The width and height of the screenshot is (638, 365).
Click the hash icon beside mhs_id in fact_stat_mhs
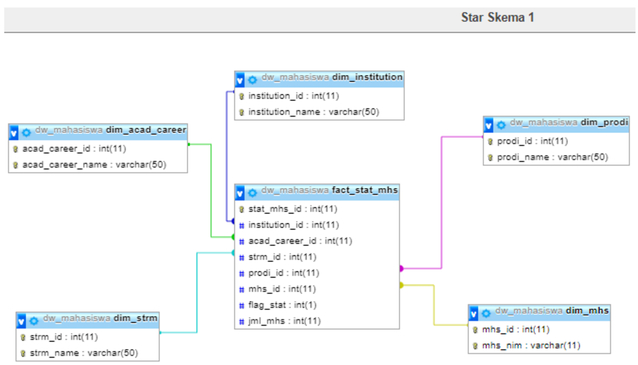point(242,290)
